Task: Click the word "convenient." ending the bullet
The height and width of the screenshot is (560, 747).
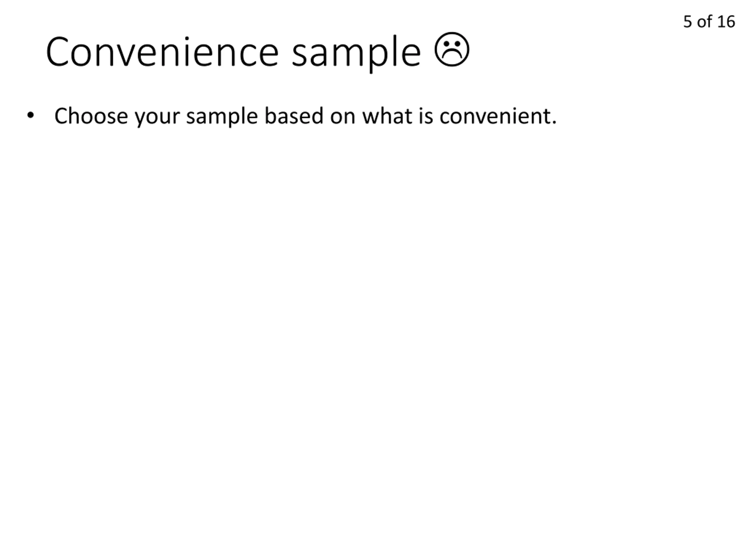Action: pyautogui.click(x=498, y=116)
